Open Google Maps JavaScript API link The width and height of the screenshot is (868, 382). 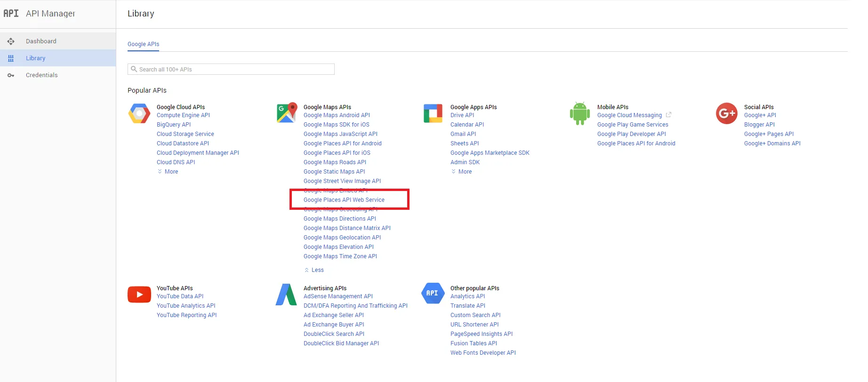click(340, 134)
